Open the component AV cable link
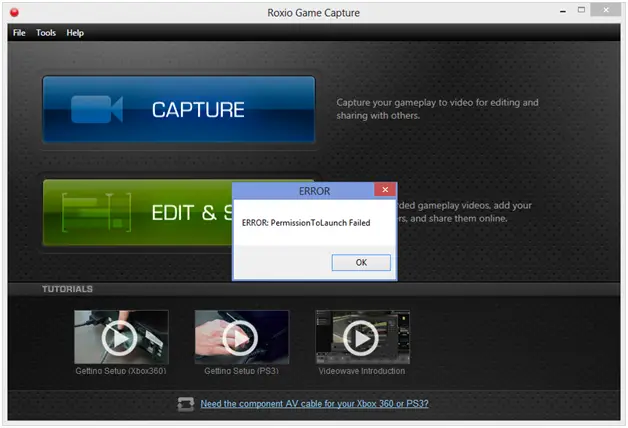This screenshot has width=628, height=428. click(x=314, y=404)
